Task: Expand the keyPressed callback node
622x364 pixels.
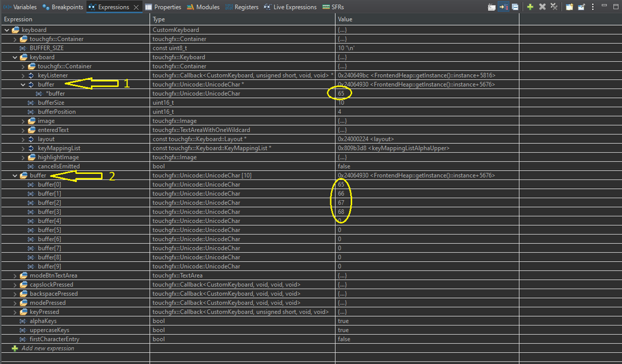Action: [x=15, y=312]
